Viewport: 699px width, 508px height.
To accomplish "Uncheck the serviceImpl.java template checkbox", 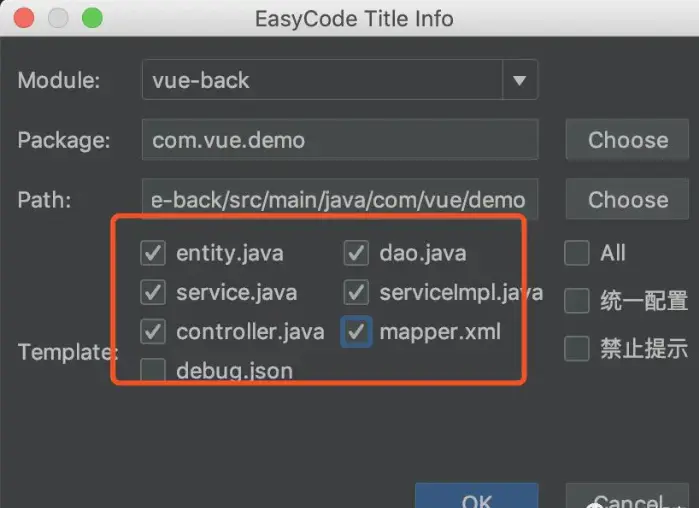I will point(356,292).
